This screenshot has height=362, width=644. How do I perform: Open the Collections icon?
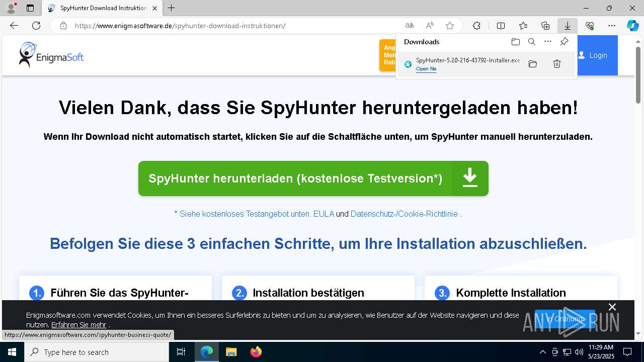coord(545,26)
